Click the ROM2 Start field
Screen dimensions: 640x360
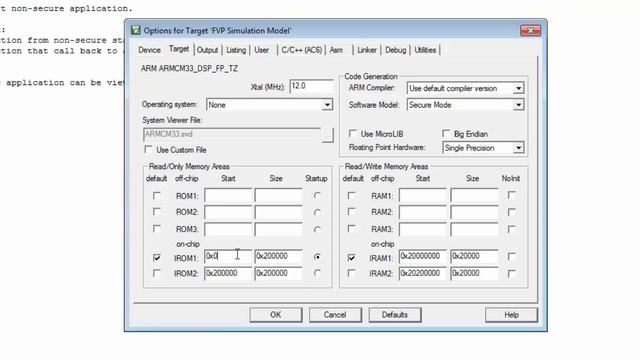click(228, 212)
